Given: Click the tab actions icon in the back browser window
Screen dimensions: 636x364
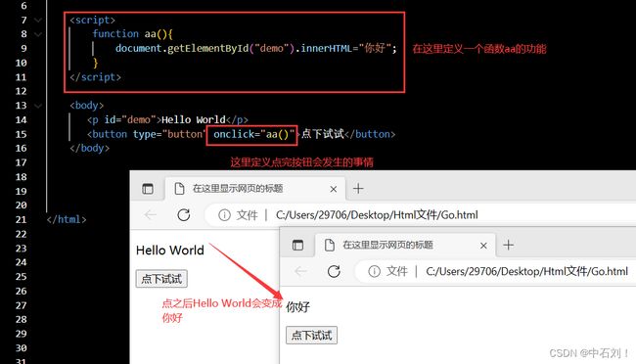Looking at the screenshot, I should point(148,189).
